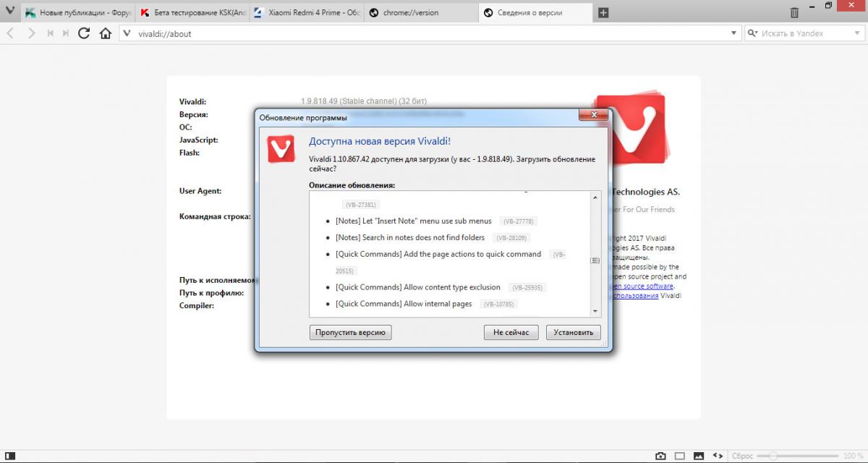Click the VB-10785 issue tag
The height and width of the screenshot is (463, 868).
tap(498, 305)
